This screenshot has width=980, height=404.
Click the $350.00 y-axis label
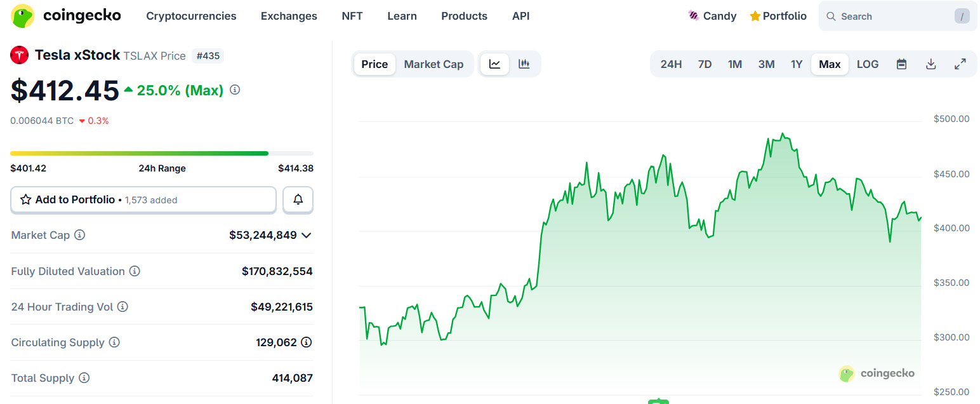951,283
